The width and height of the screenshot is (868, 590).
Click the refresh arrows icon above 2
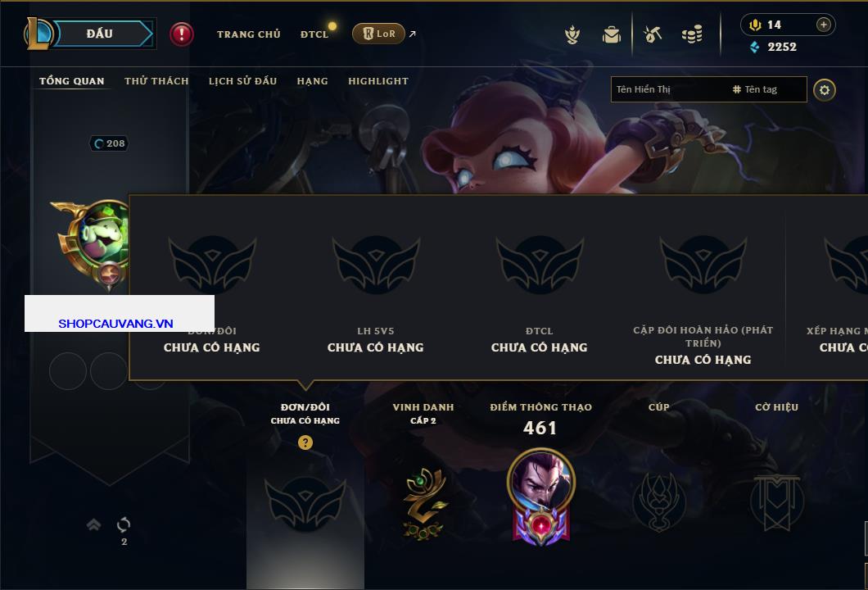tap(124, 524)
